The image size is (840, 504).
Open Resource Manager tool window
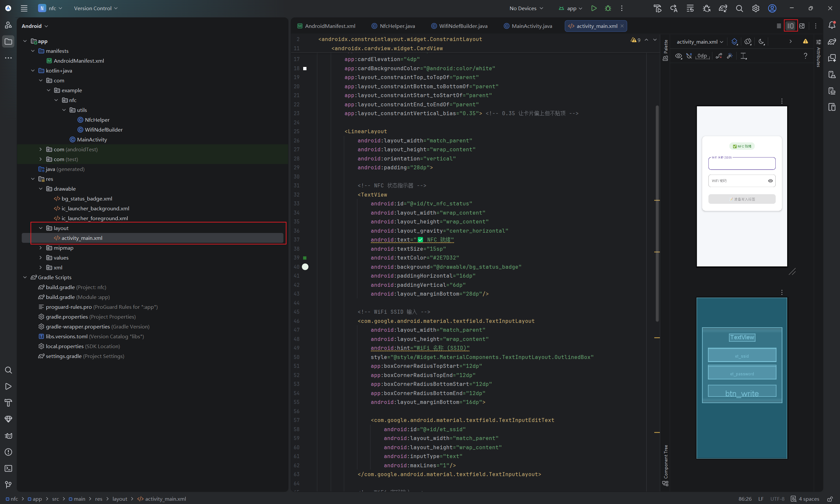pyautogui.click(x=8, y=25)
